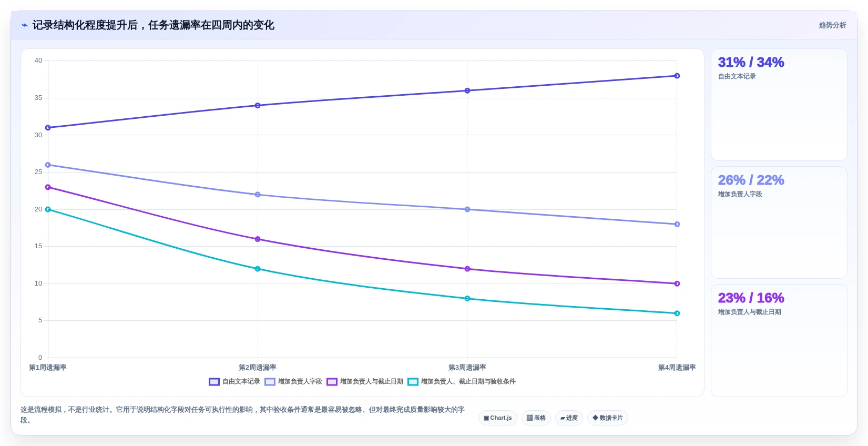This screenshot has width=868, height=446.
Task: Toggle 增加负责人与截止日期 legend color box
Action: 332,382
